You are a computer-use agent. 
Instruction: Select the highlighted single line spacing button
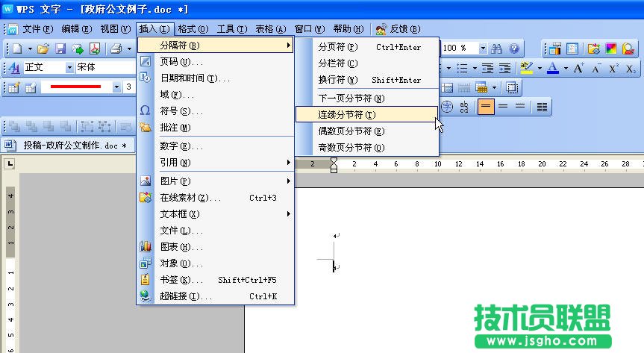486,107
